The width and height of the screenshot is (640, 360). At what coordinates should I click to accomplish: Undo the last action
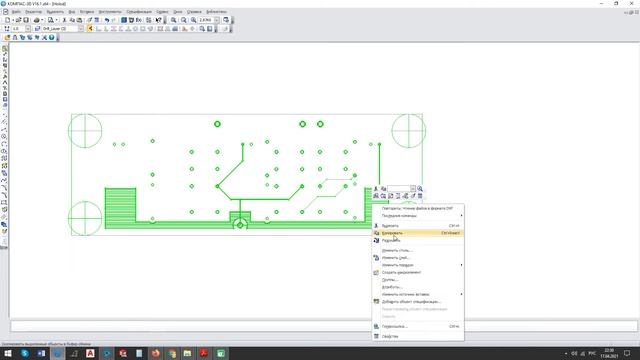[107, 20]
